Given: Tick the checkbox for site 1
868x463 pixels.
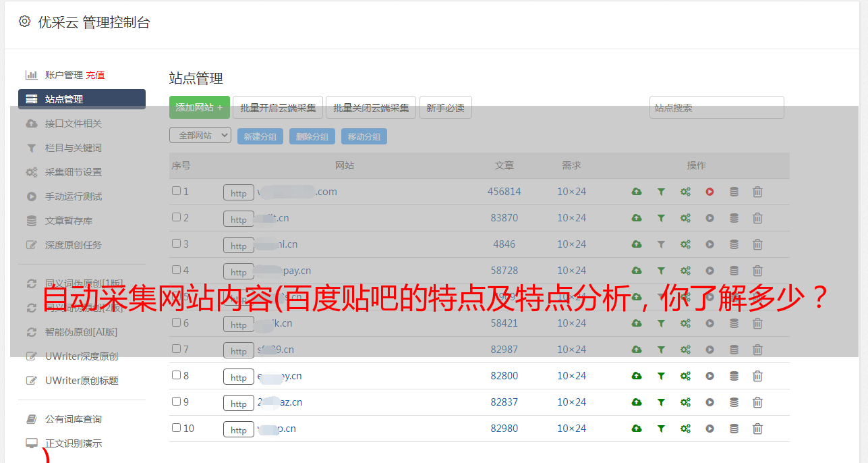Looking at the screenshot, I should tap(176, 191).
